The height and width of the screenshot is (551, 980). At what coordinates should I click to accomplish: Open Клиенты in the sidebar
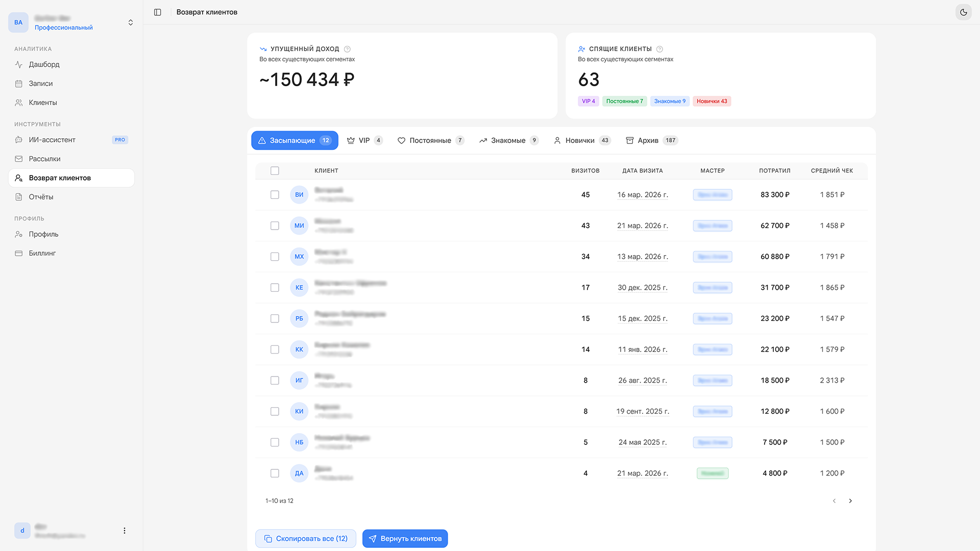[x=71, y=103]
